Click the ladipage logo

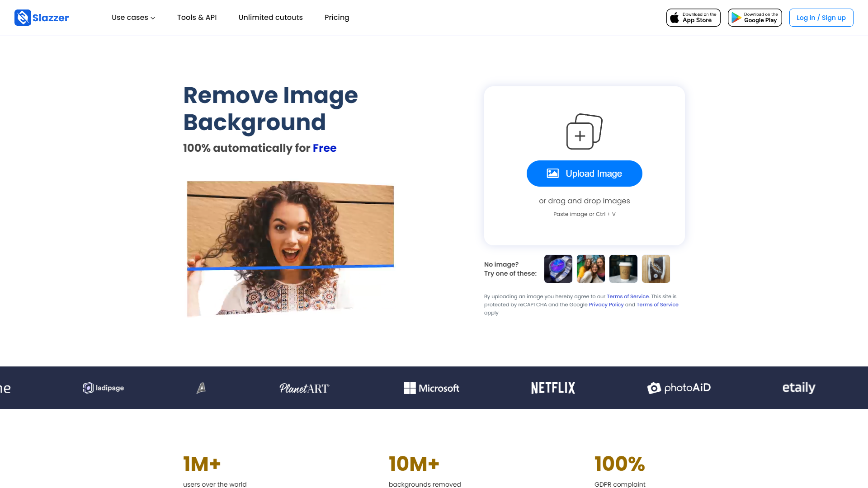pos(103,388)
